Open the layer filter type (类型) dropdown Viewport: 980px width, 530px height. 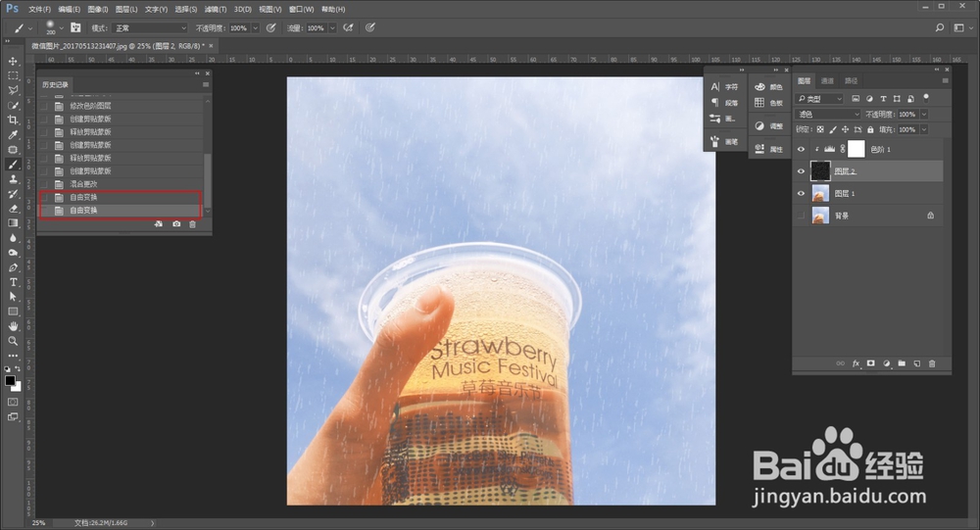[x=819, y=99]
